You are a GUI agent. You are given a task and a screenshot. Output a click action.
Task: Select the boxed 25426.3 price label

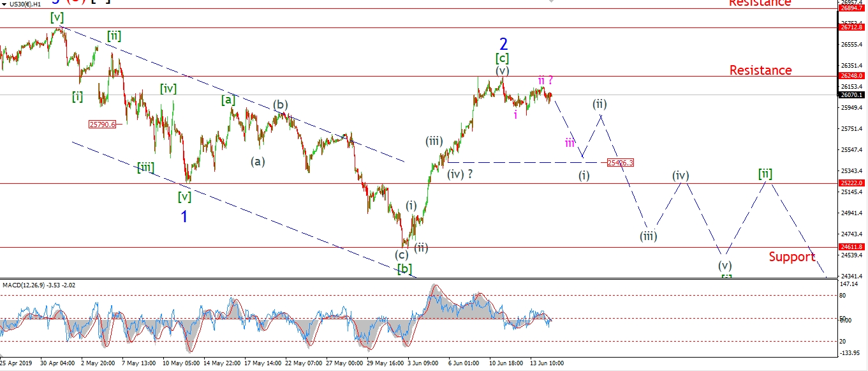coord(620,163)
